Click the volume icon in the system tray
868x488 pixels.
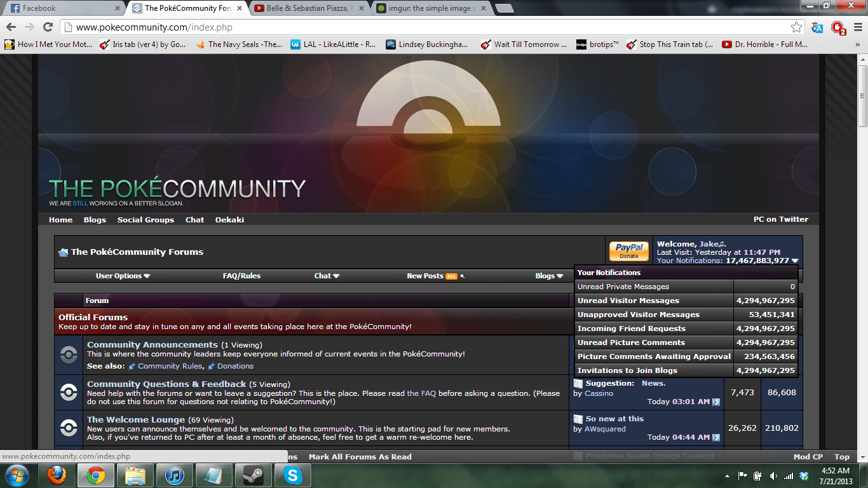[773, 475]
